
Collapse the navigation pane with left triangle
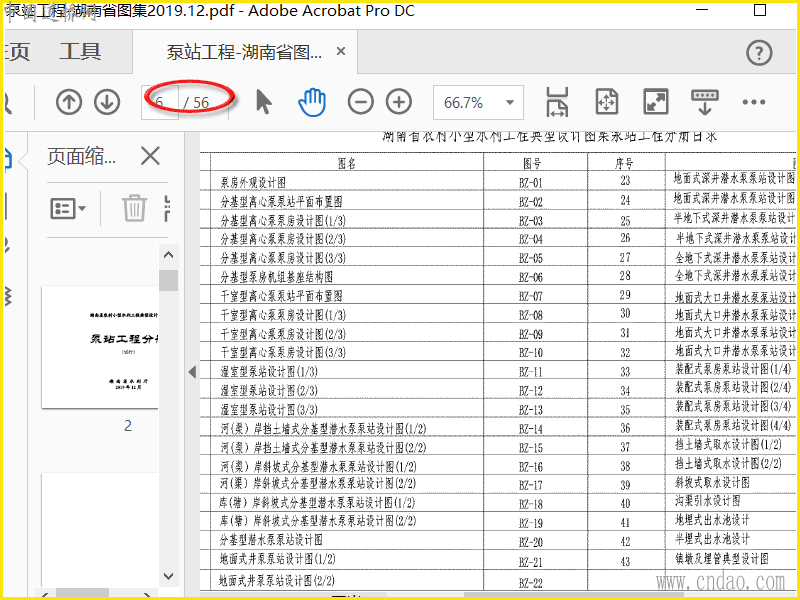pyautogui.click(x=192, y=371)
